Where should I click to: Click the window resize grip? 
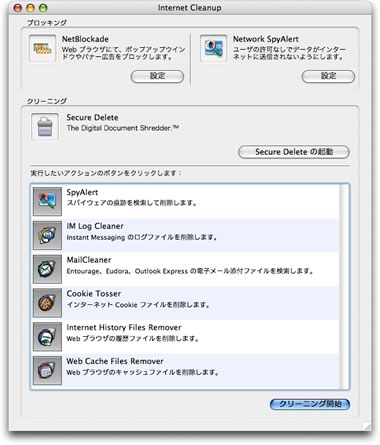pos(367,426)
